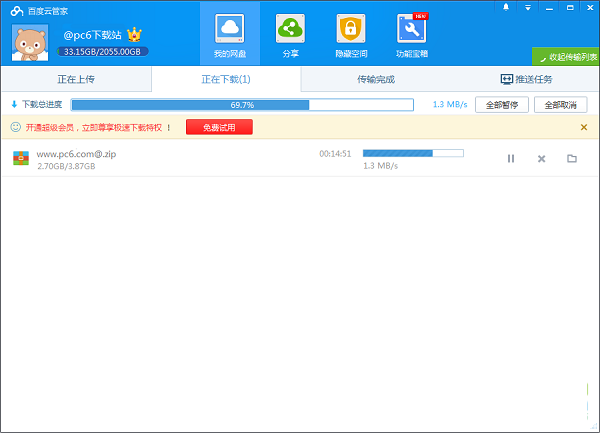The width and height of the screenshot is (600, 433).
Task: Click the bear user avatar
Action: tap(30, 42)
